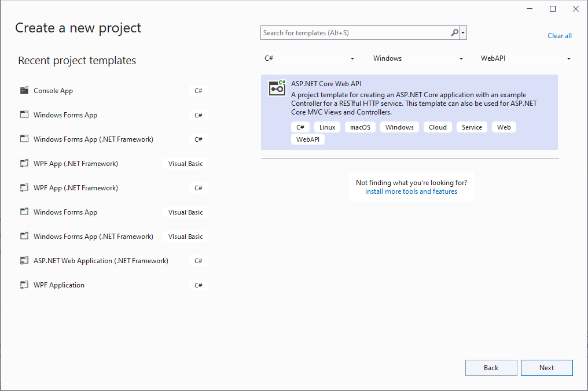Minimize the Create a new project window
Screen dimensions: 588x391
530,9
